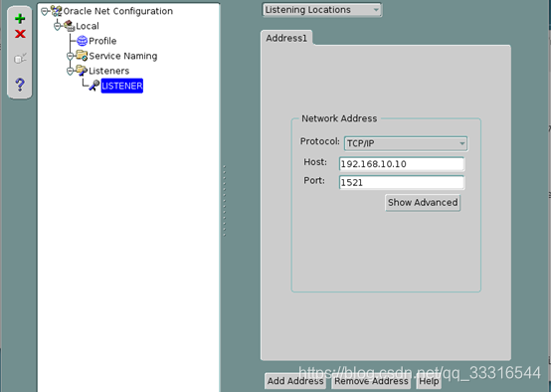
Task: Click the Add Address button
Action: (x=295, y=381)
